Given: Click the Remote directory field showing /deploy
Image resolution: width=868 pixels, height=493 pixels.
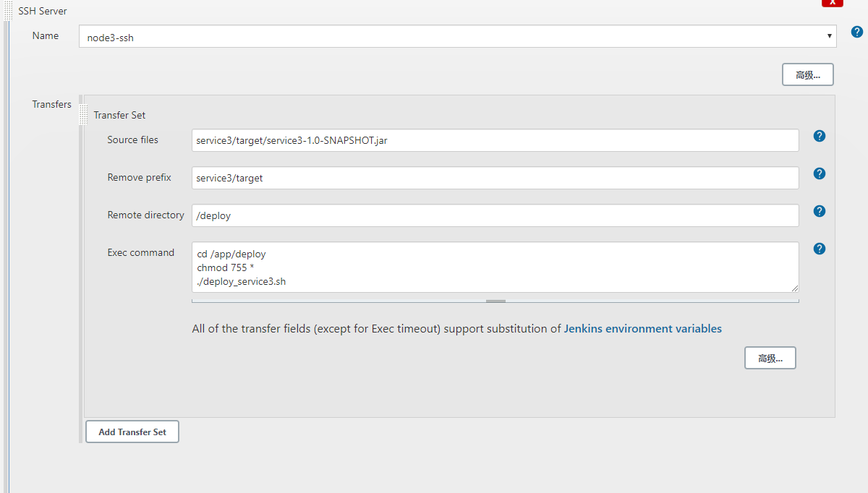Looking at the screenshot, I should pos(495,215).
